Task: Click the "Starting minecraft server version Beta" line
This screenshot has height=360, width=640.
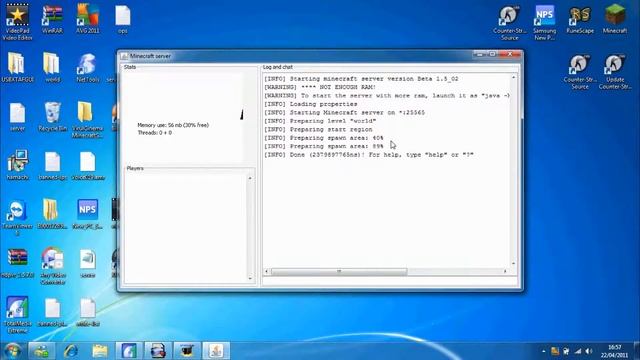Action: [x=361, y=79]
